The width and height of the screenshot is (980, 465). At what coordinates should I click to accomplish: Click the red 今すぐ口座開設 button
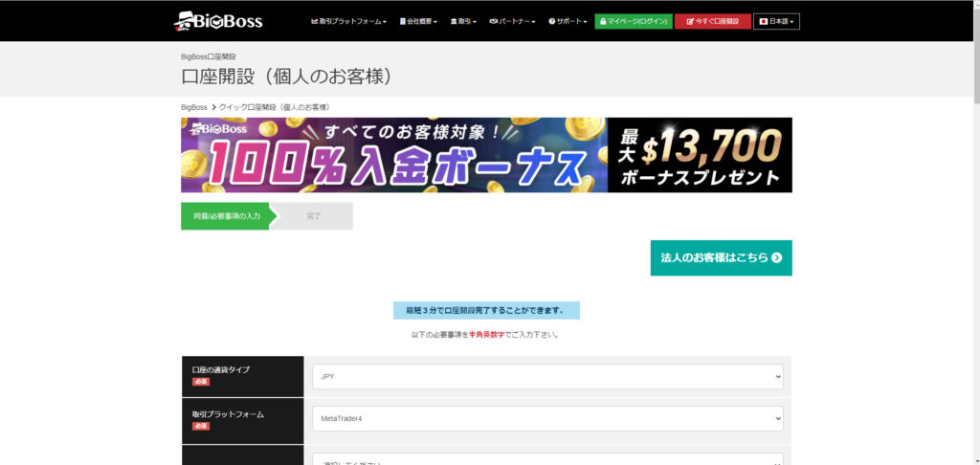pos(712,21)
